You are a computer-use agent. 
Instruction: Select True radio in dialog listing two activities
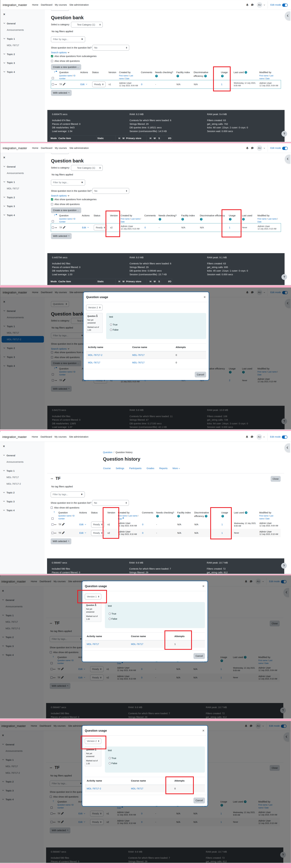click(111, 325)
